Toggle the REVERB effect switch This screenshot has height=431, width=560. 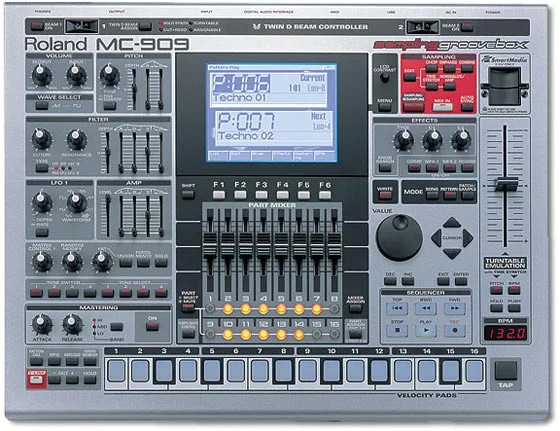pyautogui.click(x=467, y=167)
